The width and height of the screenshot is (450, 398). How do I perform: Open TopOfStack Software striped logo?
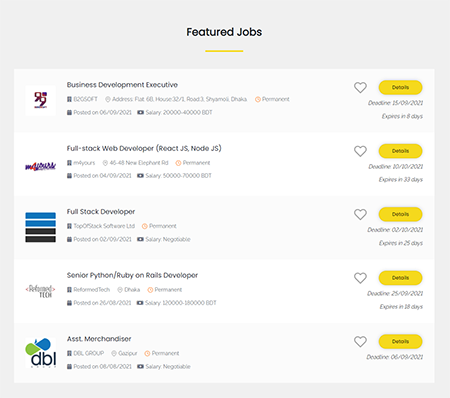(41, 227)
